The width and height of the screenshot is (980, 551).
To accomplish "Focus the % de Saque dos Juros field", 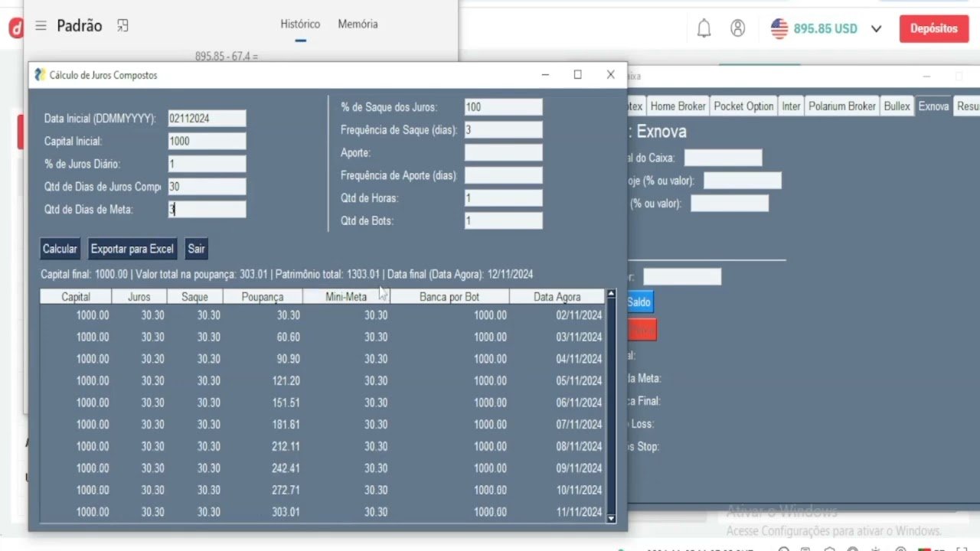I will coord(503,107).
